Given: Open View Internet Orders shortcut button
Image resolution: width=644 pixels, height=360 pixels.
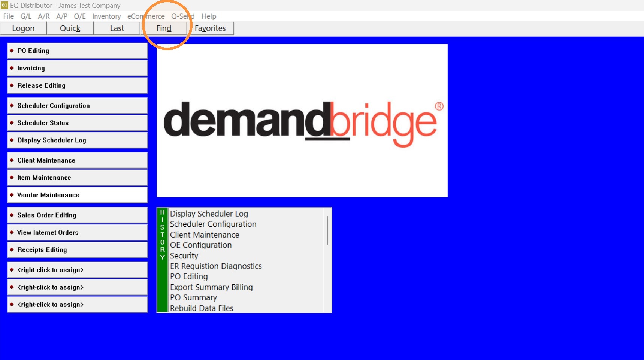Looking at the screenshot, I should click(x=78, y=232).
